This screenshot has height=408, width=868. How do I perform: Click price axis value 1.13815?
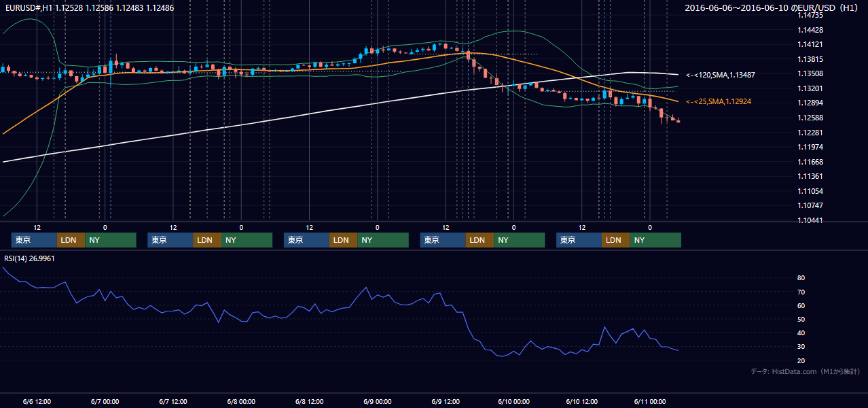(x=810, y=59)
